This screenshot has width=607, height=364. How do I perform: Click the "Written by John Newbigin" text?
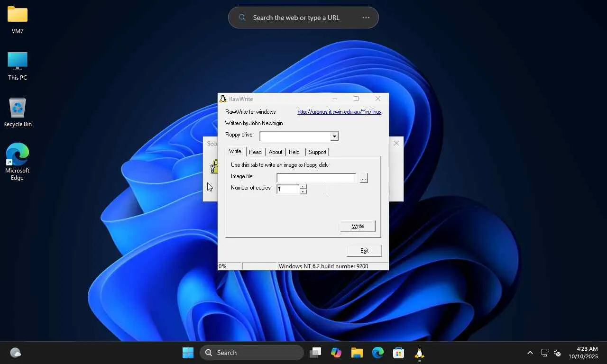[254, 123]
